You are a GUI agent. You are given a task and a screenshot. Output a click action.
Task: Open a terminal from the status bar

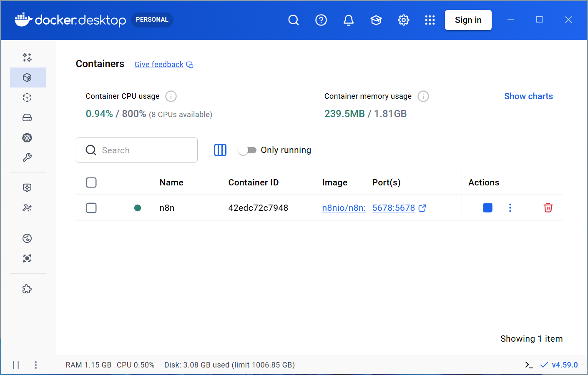(x=529, y=365)
